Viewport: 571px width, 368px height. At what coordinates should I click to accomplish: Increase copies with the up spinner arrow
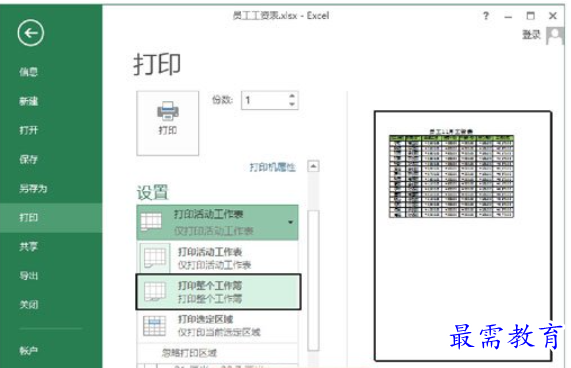pos(292,96)
